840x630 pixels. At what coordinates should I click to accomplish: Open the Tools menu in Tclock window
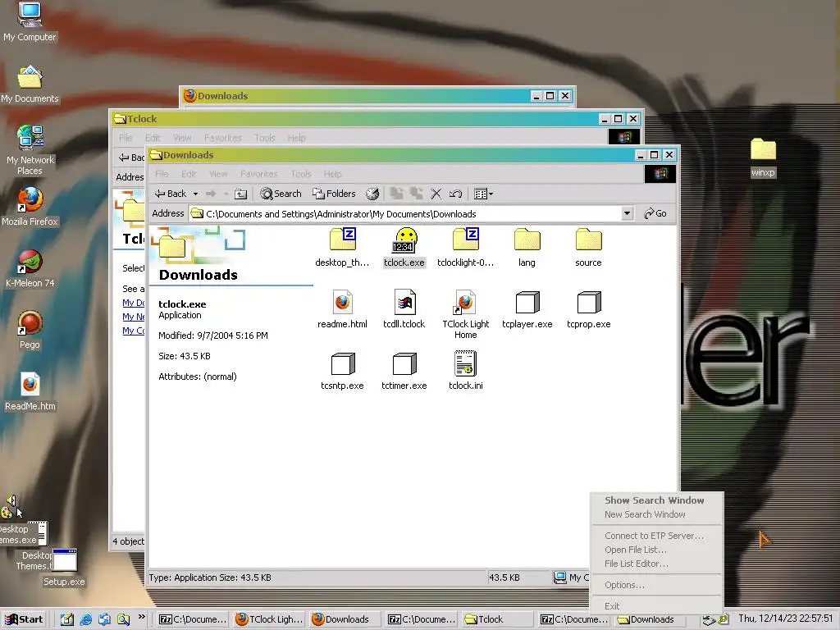pyautogui.click(x=265, y=138)
